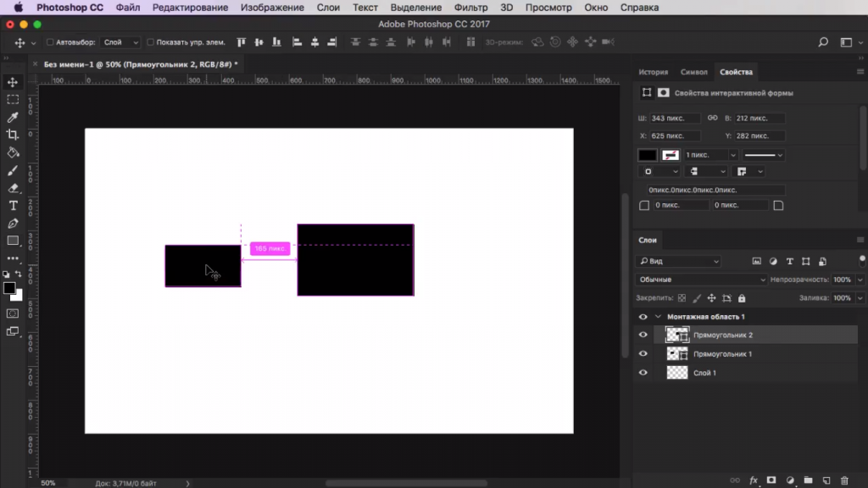Lock all with padlock icon

(742, 298)
